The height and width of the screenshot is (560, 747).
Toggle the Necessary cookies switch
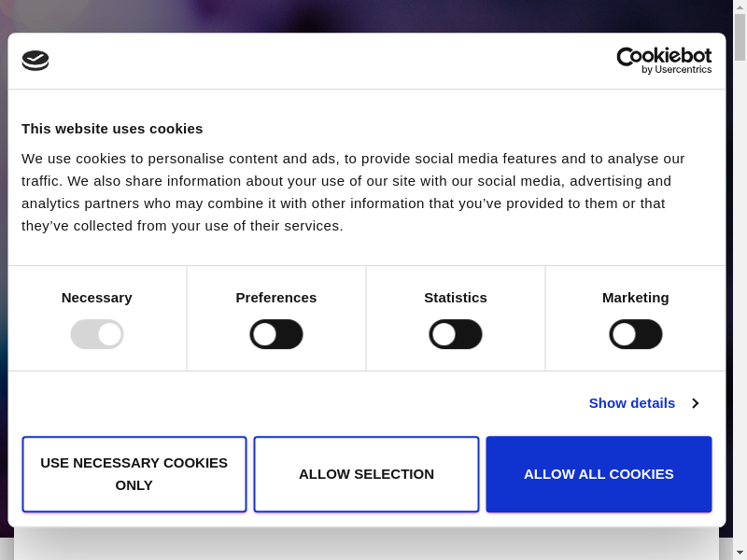97,334
